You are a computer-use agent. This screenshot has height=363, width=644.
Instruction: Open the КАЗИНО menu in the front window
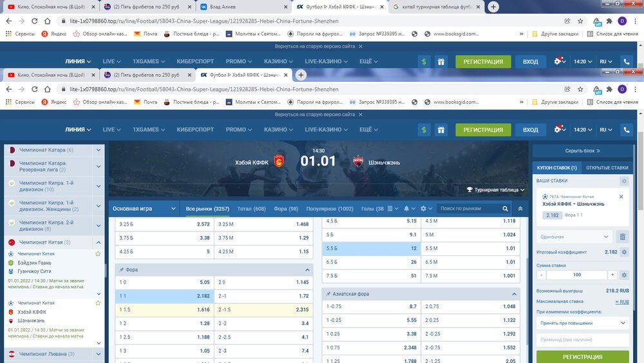coord(278,130)
